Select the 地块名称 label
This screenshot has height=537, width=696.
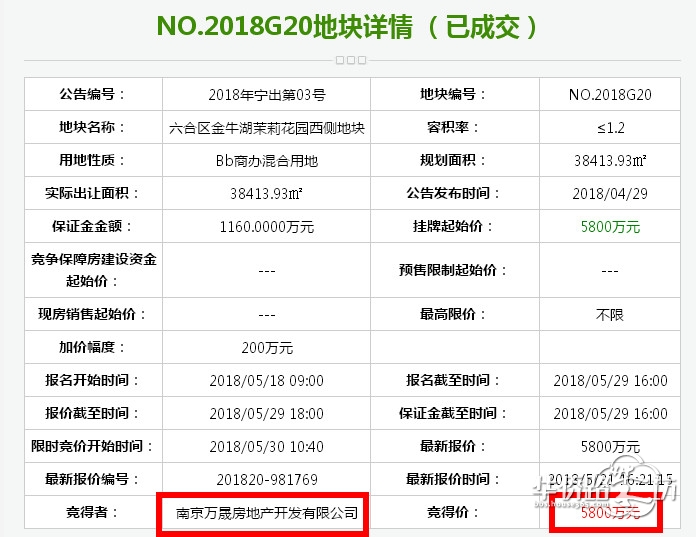(x=93, y=127)
